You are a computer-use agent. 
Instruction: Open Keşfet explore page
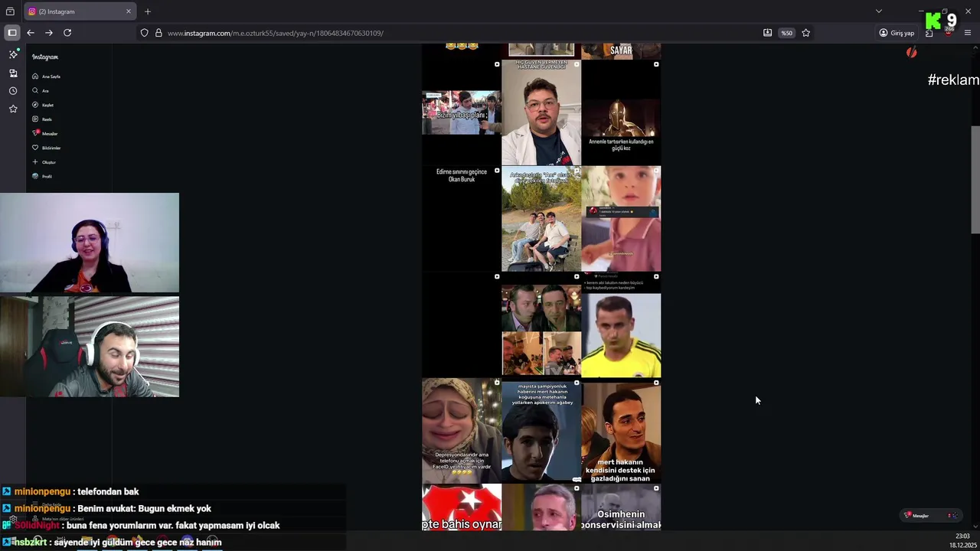click(43, 105)
